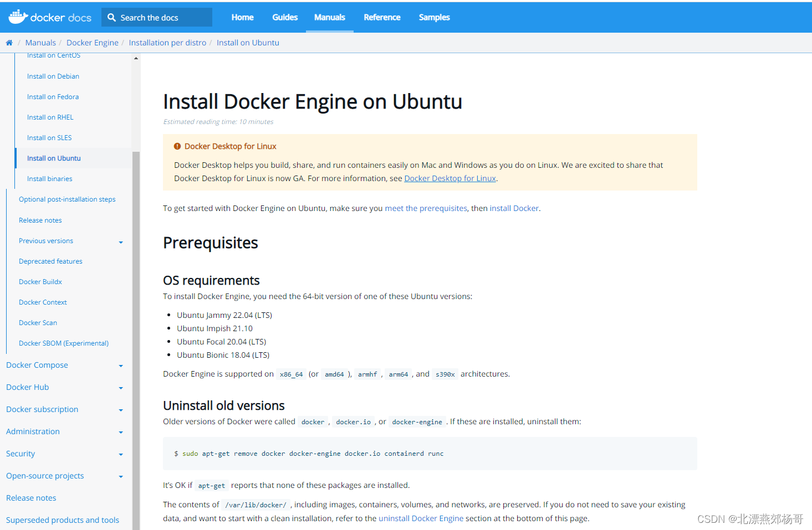Open the Home nav tab
The image size is (812, 530).
pos(242,17)
